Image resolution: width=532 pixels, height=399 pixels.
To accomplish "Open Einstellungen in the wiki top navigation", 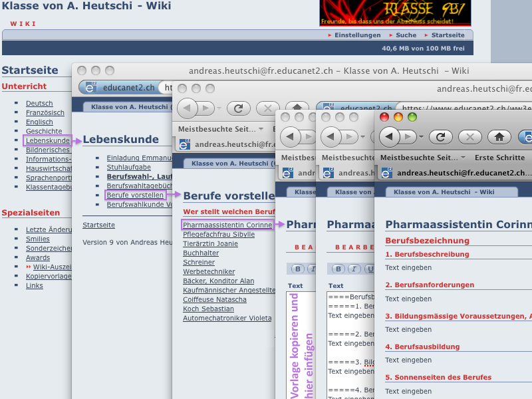I will [x=357, y=35].
